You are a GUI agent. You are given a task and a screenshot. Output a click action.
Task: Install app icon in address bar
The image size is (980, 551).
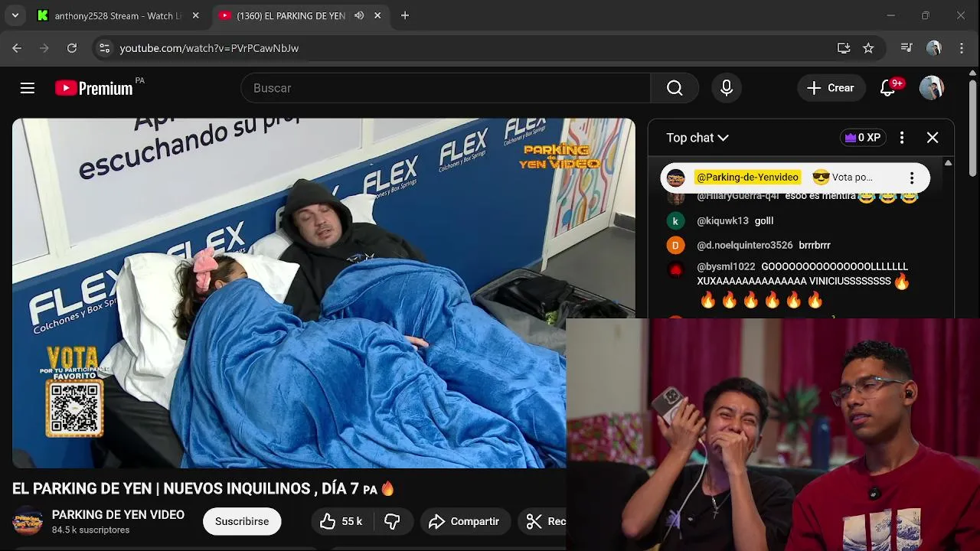point(844,47)
